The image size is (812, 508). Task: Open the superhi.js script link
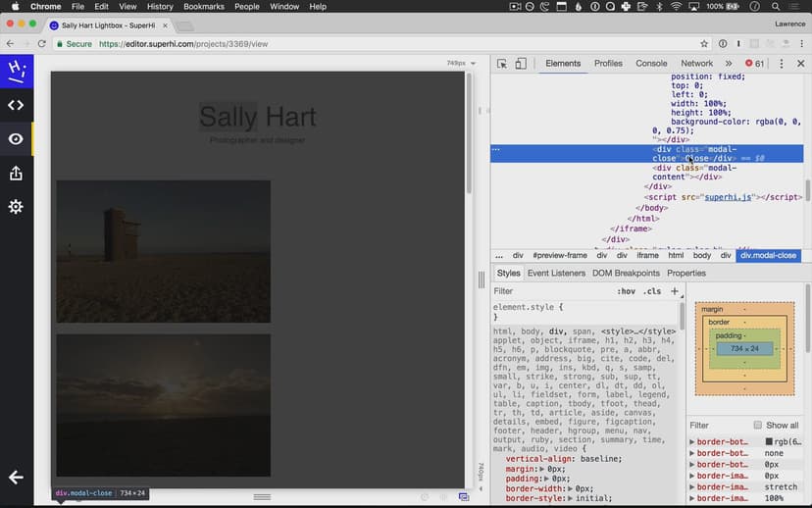coord(727,197)
